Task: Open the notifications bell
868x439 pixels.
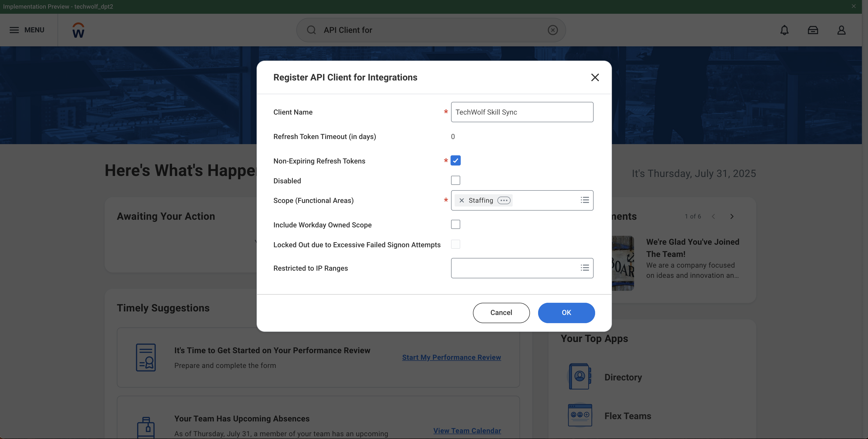Action: pyautogui.click(x=785, y=30)
